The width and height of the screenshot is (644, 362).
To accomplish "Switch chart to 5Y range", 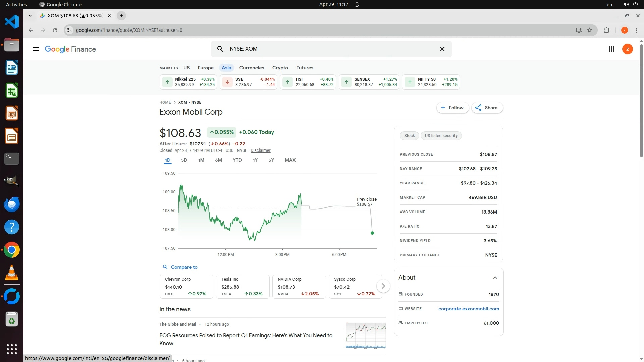I will tap(271, 160).
